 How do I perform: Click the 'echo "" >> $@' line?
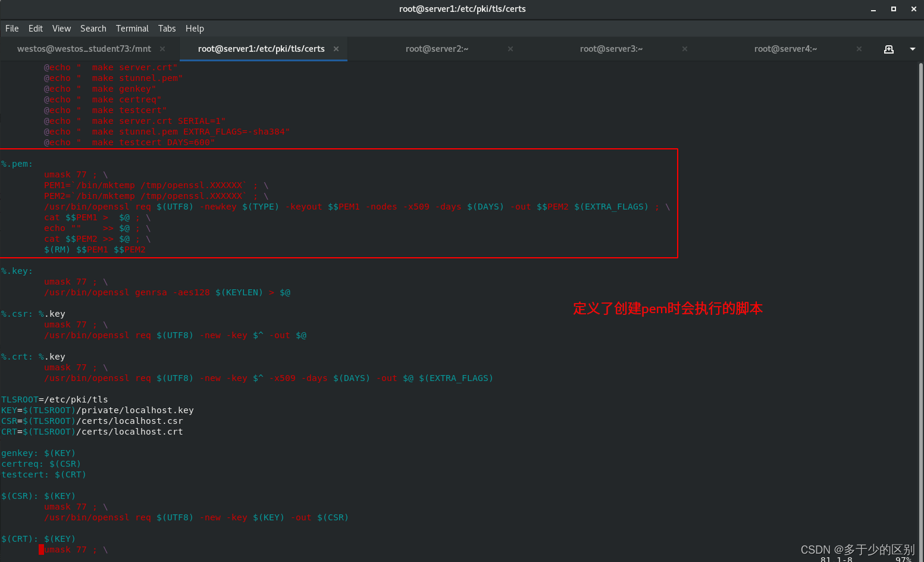click(98, 228)
